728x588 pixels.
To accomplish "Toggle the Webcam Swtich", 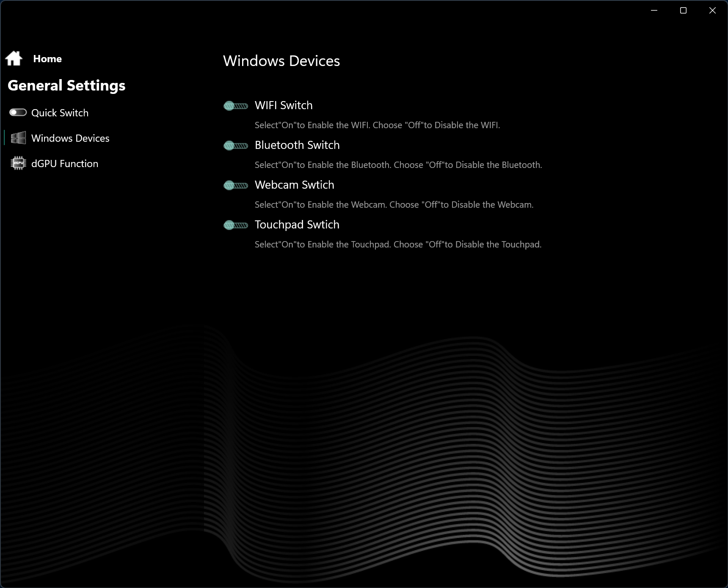I will [x=236, y=185].
